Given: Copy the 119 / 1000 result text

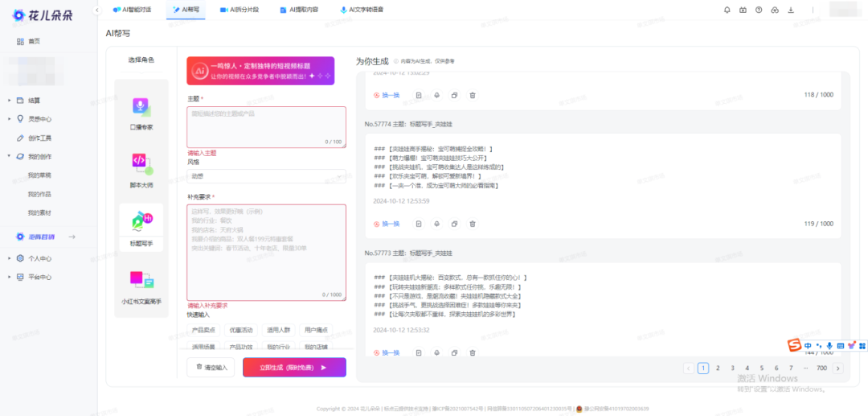Looking at the screenshot, I should (x=454, y=224).
